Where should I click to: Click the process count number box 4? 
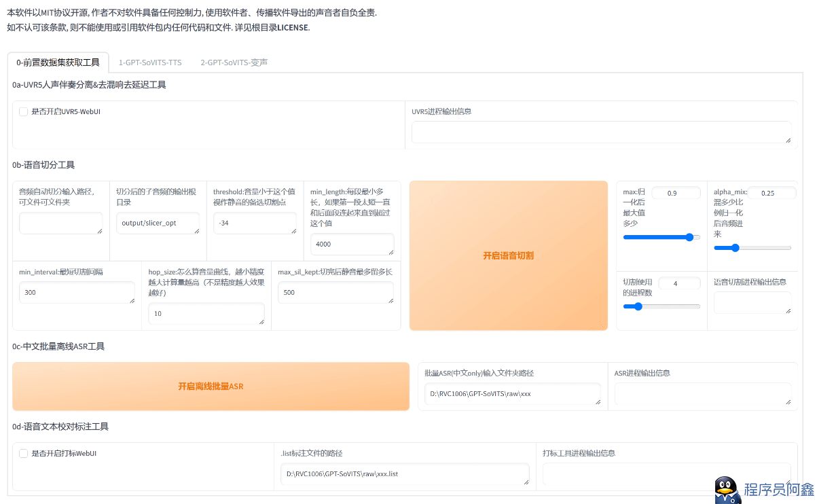point(679,283)
